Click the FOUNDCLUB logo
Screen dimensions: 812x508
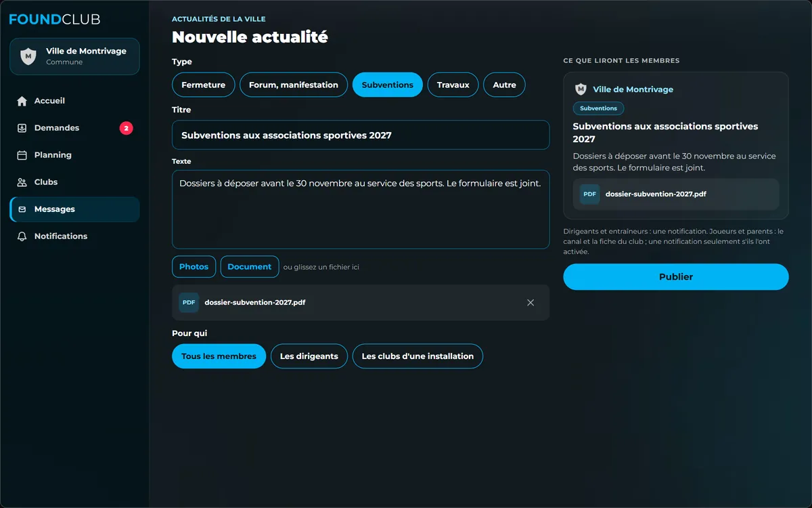click(x=55, y=19)
